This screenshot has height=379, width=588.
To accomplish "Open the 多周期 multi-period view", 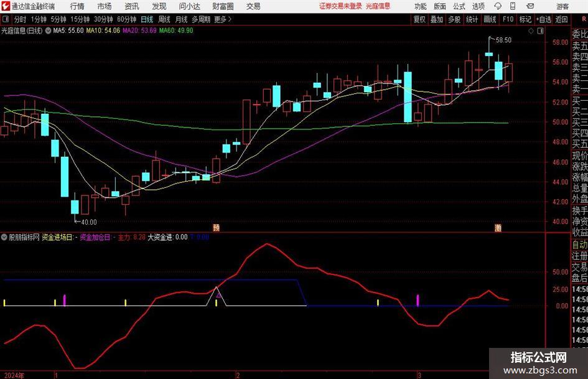I will point(201,19).
